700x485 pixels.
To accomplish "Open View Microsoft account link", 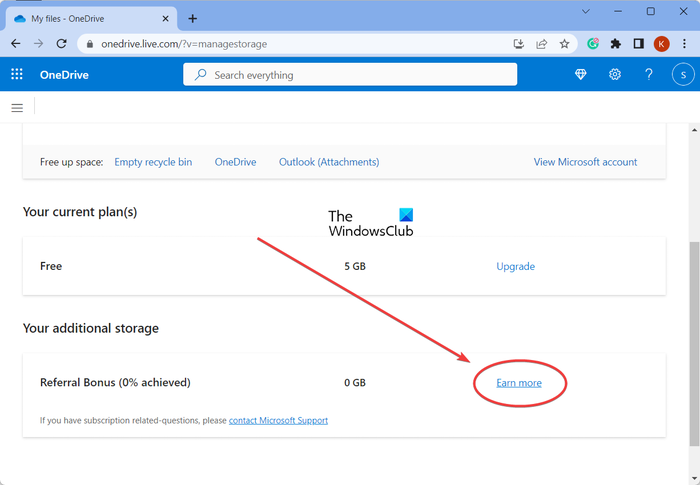I will [585, 162].
